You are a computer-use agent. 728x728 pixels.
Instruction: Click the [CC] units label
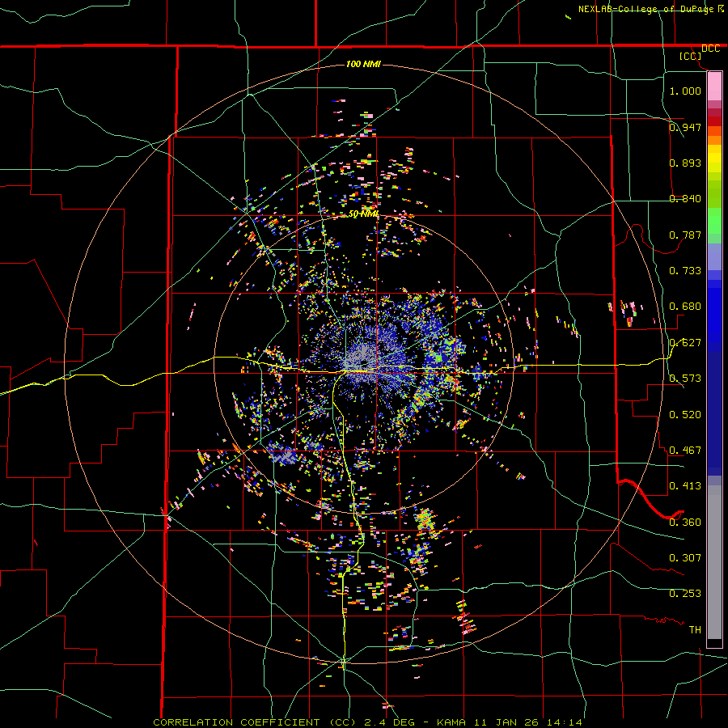(691, 56)
